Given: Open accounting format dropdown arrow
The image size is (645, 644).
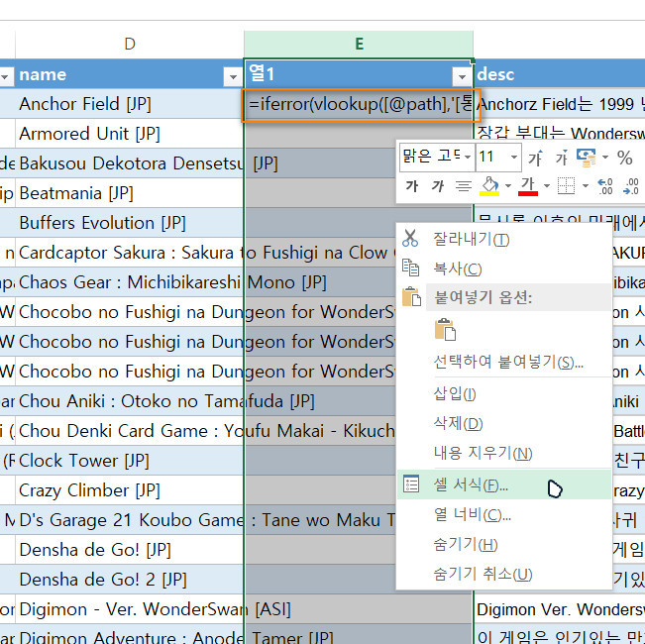Looking at the screenshot, I should (605, 158).
